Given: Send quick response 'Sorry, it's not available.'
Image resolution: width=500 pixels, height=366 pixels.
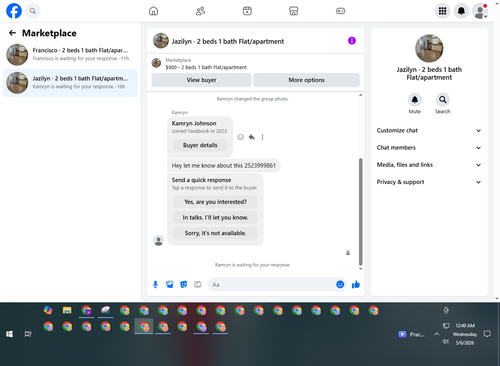Looking at the screenshot, I should tap(215, 233).
